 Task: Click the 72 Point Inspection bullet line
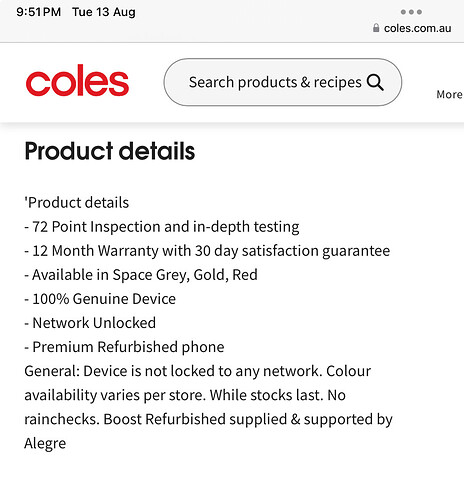coord(162,227)
